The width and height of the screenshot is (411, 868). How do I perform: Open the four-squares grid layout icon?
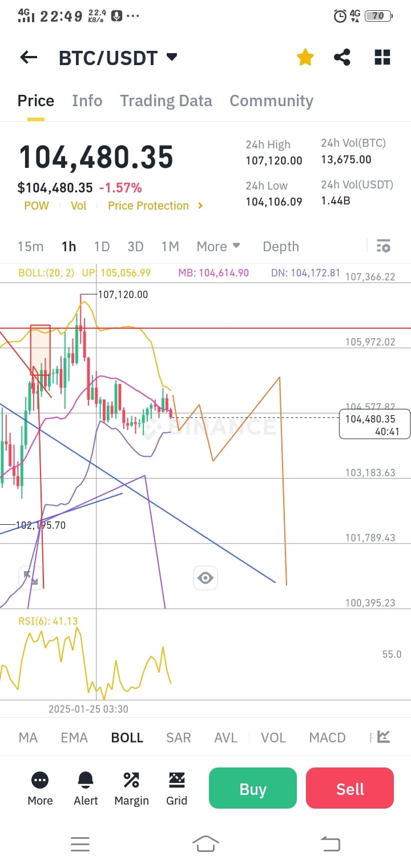(382, 57)
